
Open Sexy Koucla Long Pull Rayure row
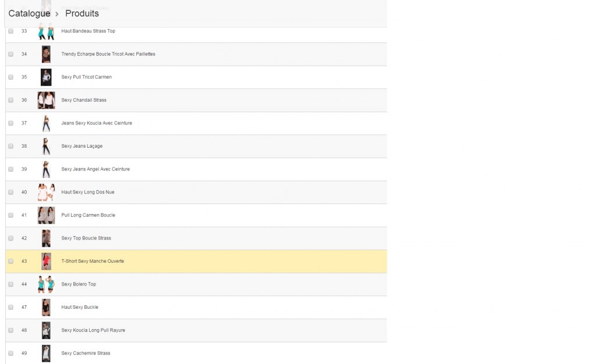[93, 330]
